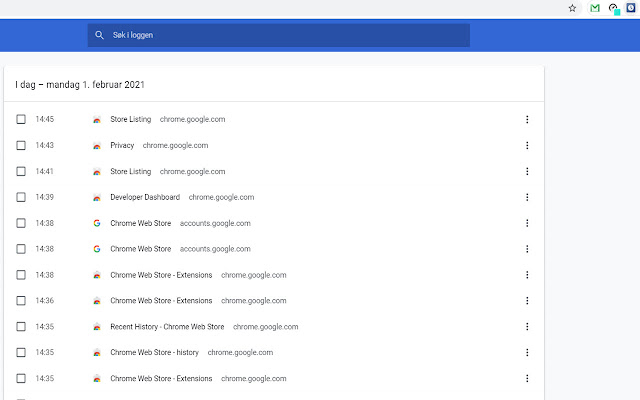
Task: Tick the checkbox for Chrome Web Store - history
Action: coord(21,353)
